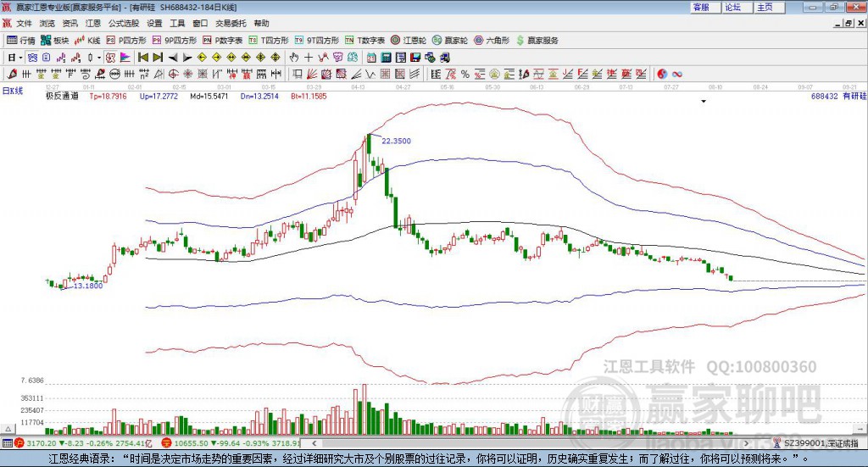Open the 9T四方形 tool
The image size is (868, 467).
point(317,41)
